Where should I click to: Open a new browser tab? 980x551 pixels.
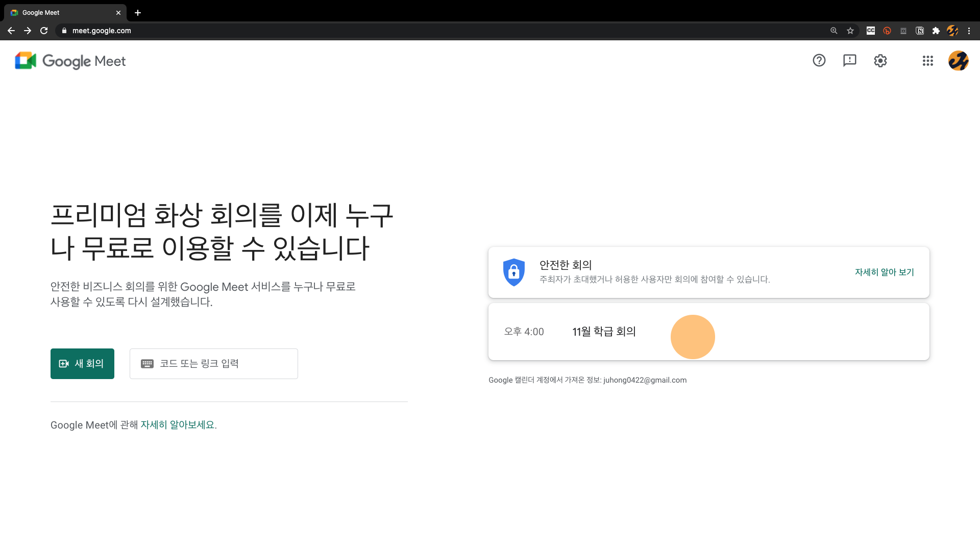click(138, 12)
